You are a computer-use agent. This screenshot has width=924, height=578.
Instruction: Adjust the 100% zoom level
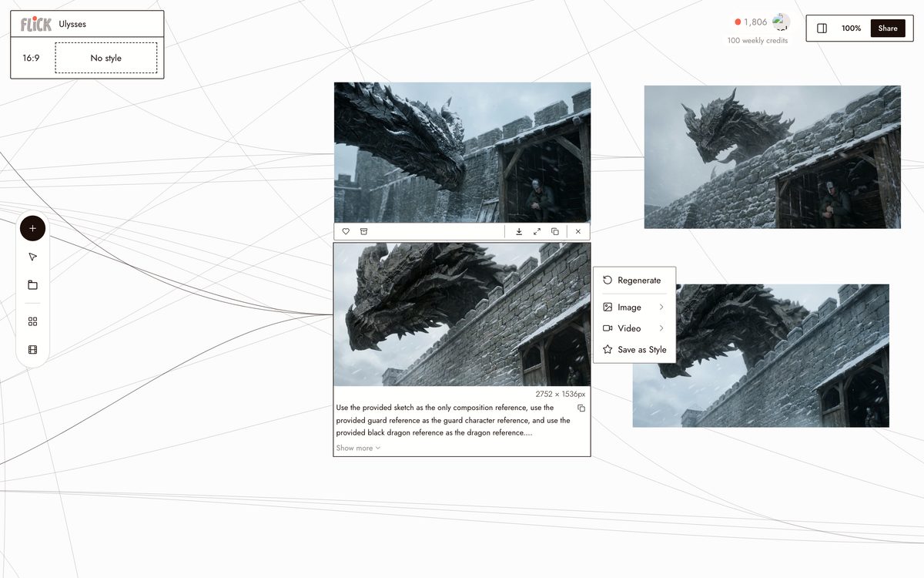[x=851, y=28]
